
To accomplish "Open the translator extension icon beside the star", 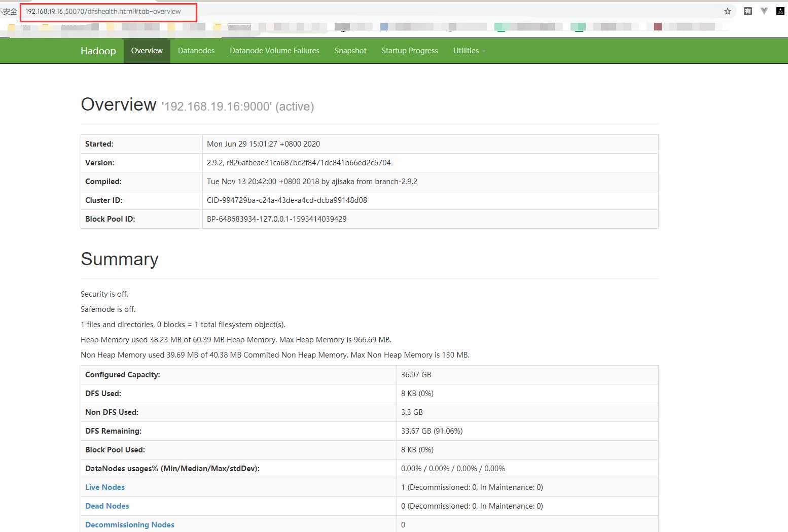I will click(747, 11).
